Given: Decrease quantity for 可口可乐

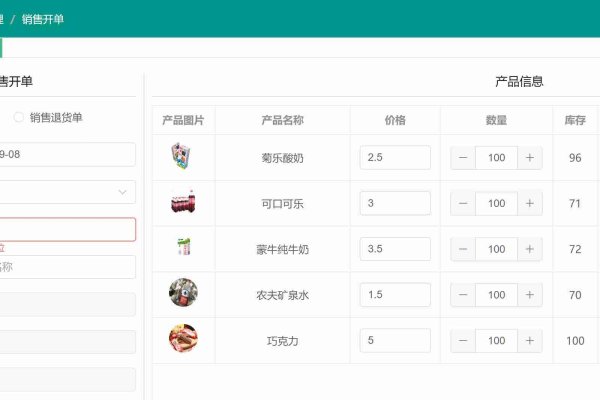Looking at the screenshot, I should point(463,203).
